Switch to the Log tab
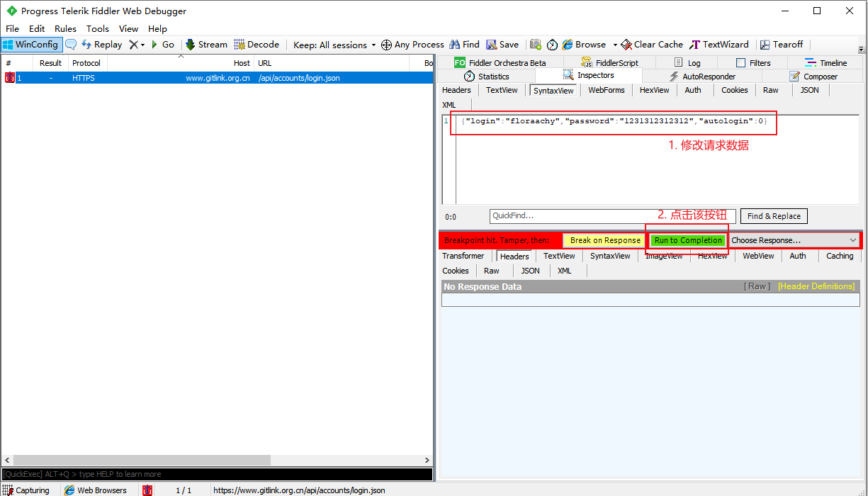The image size is (868, 496). point(687,62)
